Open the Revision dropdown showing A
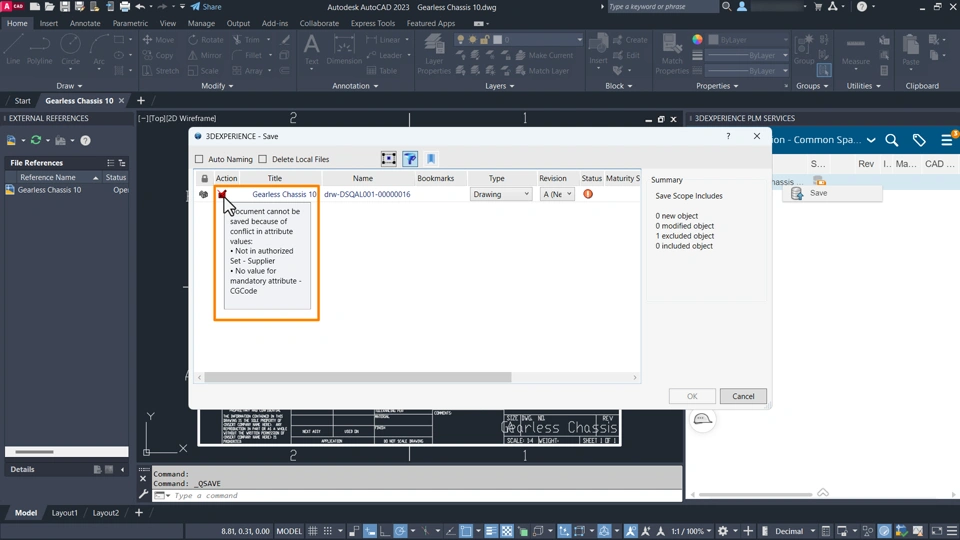The width and height of the screenshot is (960, 540). pyautogui.click(x=557, y=194)
